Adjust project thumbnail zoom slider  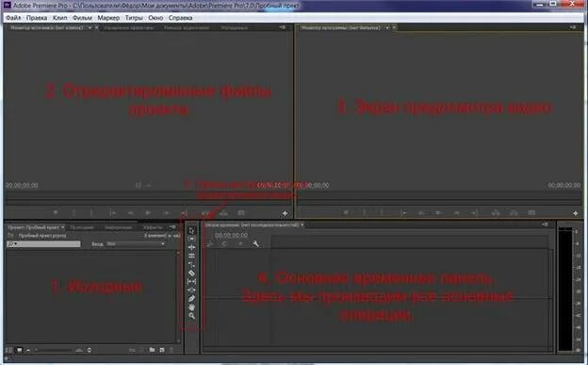[x=58, y=350]
